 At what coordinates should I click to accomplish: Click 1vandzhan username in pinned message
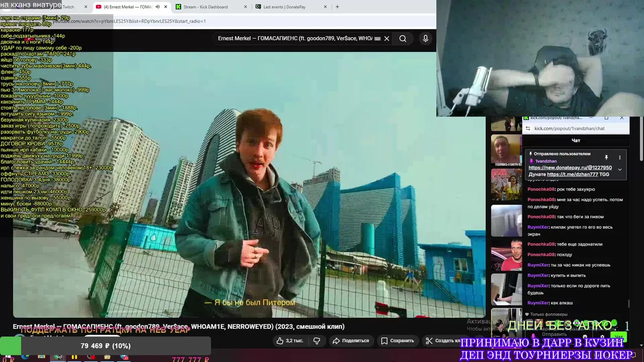pos(546,161)
